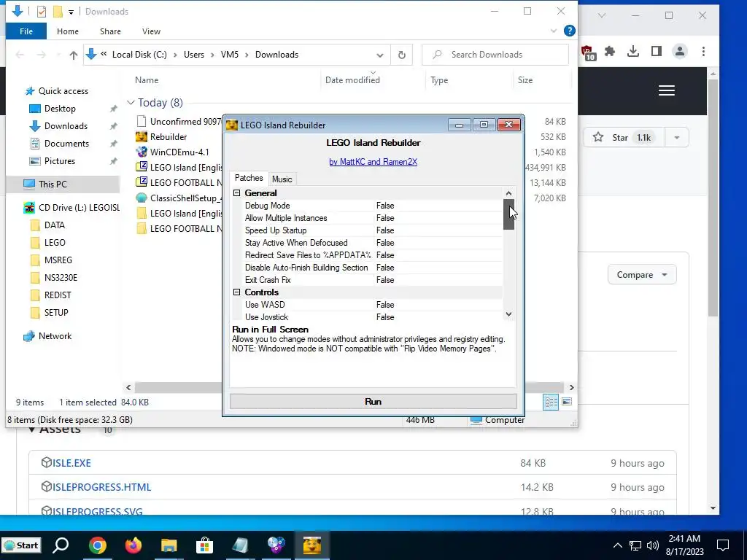747x560 pixels.
Task: Open Desktop in the navigation pane
Action: pyautogui.click(x=60, y=109)
